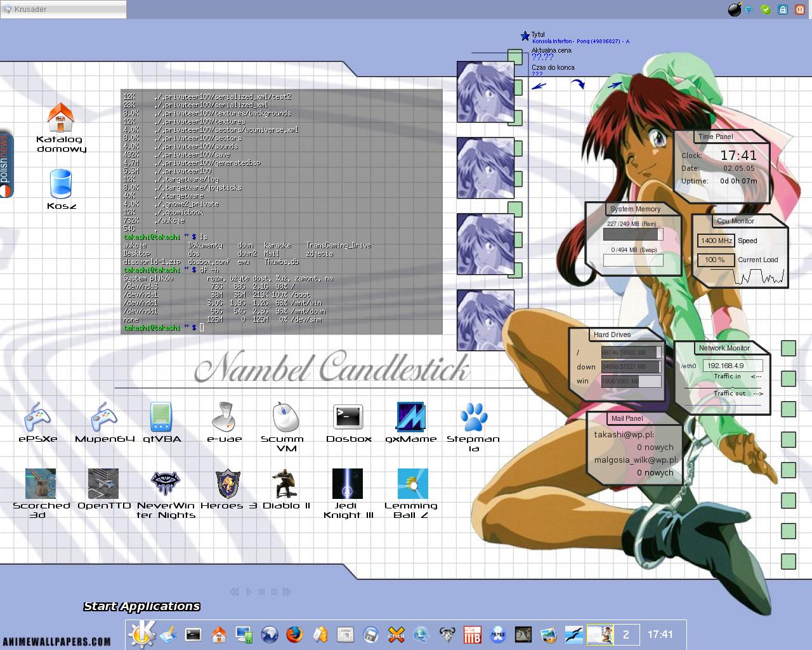Click the green checkmark tray icon
The width and height of the screenshot is (812, 650).
click(766, 10)
